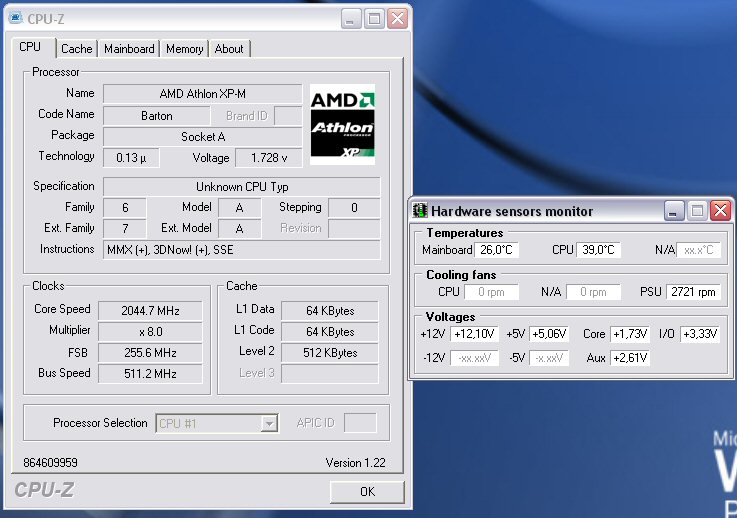Click the PSU fan '2721 rpm' value

click(693, 292)
